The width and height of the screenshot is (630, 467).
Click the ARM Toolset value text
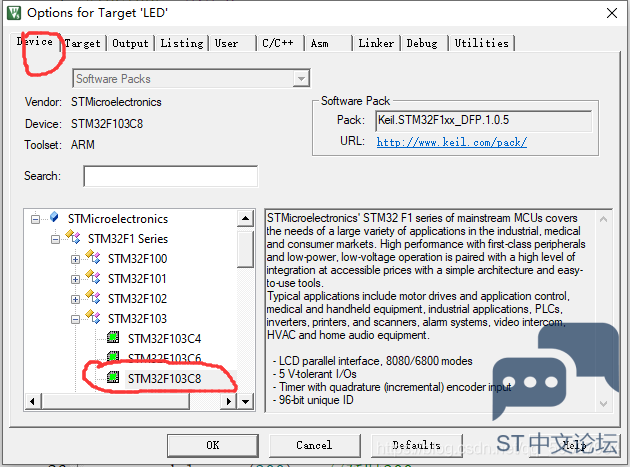(x=83, y=145)
